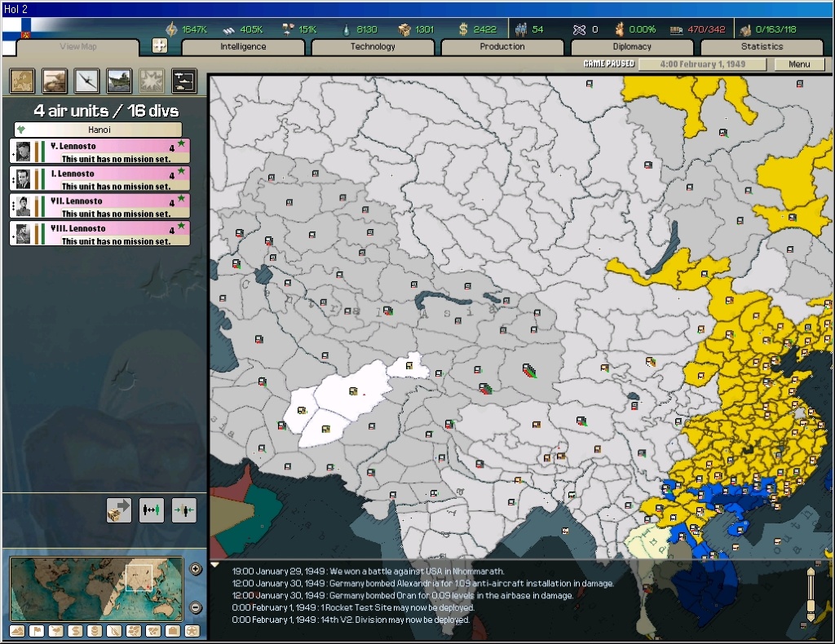The height and width of the screenshot is (644, 835).
Task: Switch to terrain mountain map mode
Action: tap(17, 631)
